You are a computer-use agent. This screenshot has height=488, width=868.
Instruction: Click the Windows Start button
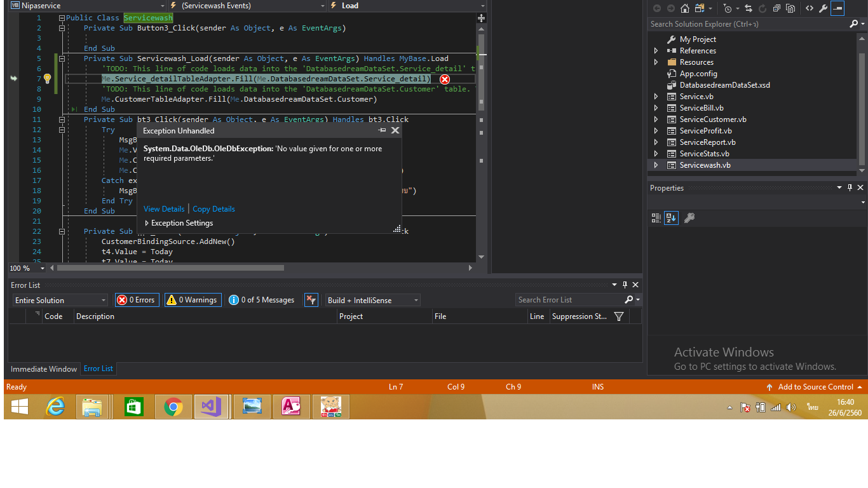[20, 407]
